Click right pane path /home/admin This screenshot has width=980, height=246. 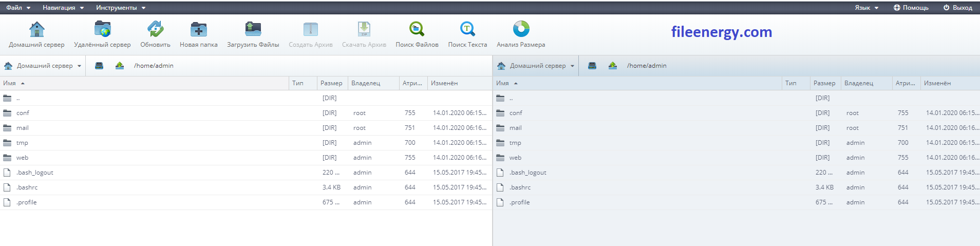(647, 66)
